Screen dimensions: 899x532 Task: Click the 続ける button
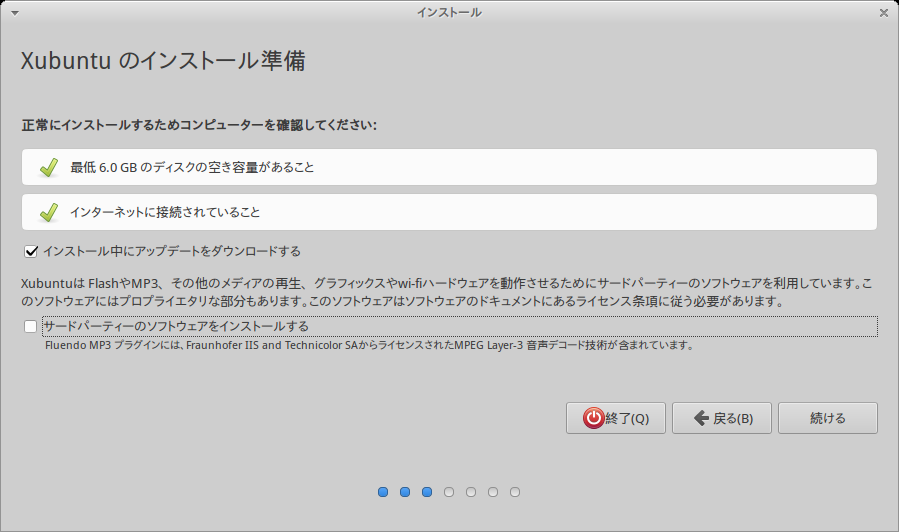(x=827, y=418)
